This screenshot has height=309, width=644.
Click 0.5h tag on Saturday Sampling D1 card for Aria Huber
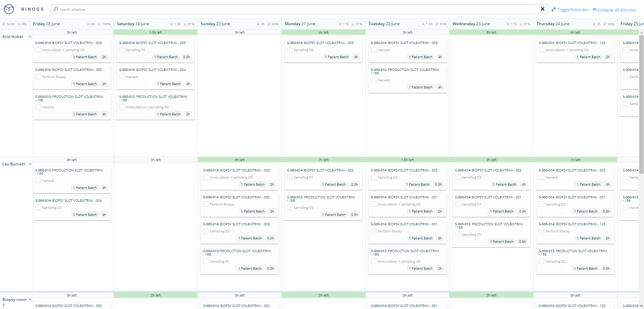coord(187,57)
